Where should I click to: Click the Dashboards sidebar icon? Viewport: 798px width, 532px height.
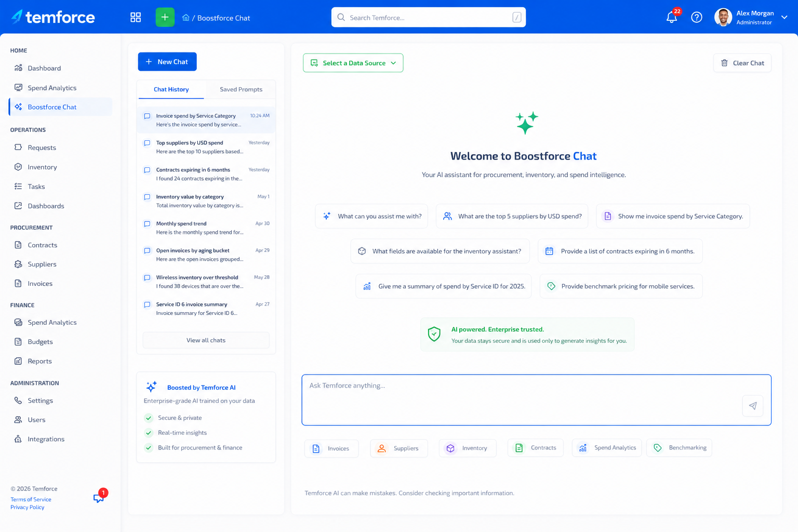click(18, 206)
